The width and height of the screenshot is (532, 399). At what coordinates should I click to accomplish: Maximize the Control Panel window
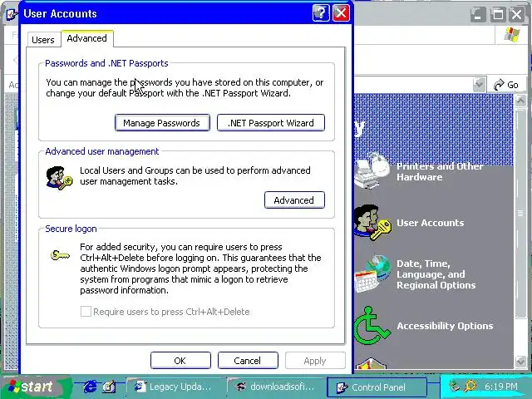tap(498, 15)
